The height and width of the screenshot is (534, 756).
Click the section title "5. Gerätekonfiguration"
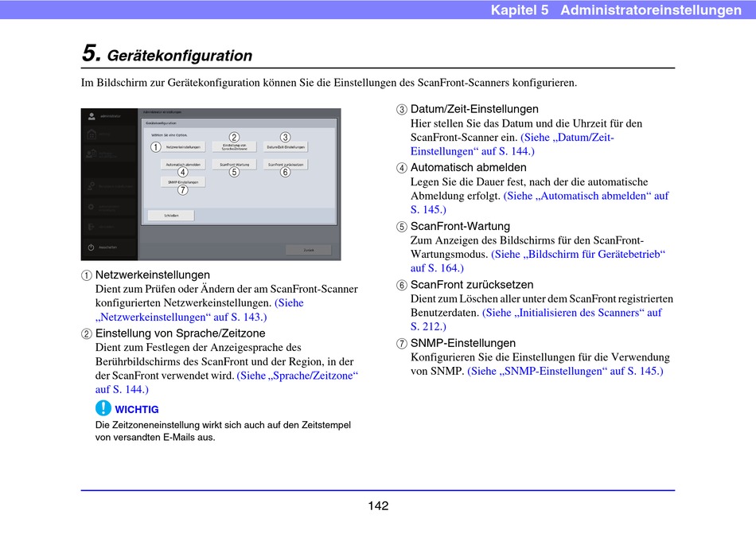(167, 53)
